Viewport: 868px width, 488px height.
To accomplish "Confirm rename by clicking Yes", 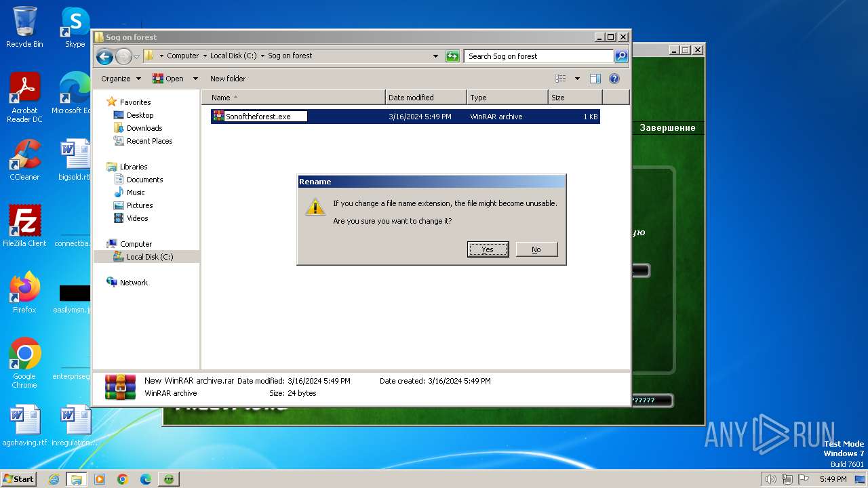I will tap(488, 249).
